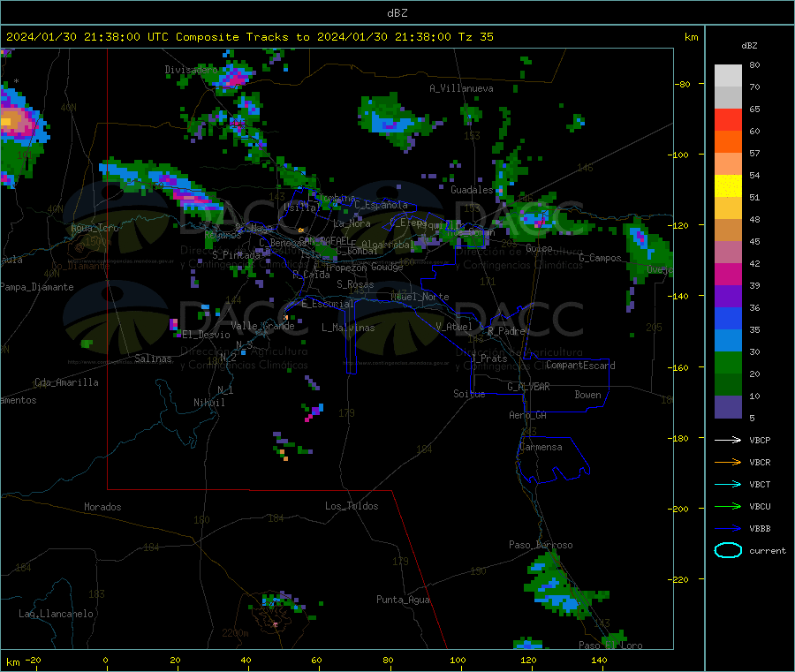Click the cyan VBCT arrow legend icon

click(x=728, y=485)
